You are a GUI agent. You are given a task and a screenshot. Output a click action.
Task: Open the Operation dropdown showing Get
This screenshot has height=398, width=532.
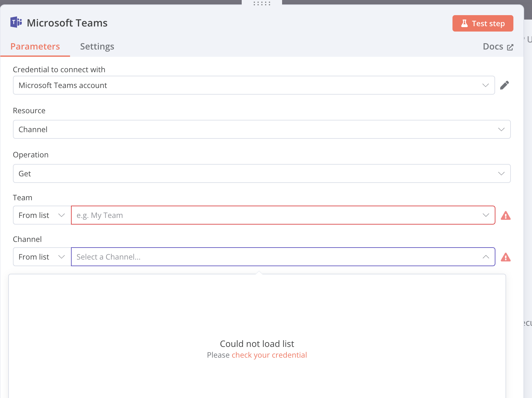click(262, 173)
